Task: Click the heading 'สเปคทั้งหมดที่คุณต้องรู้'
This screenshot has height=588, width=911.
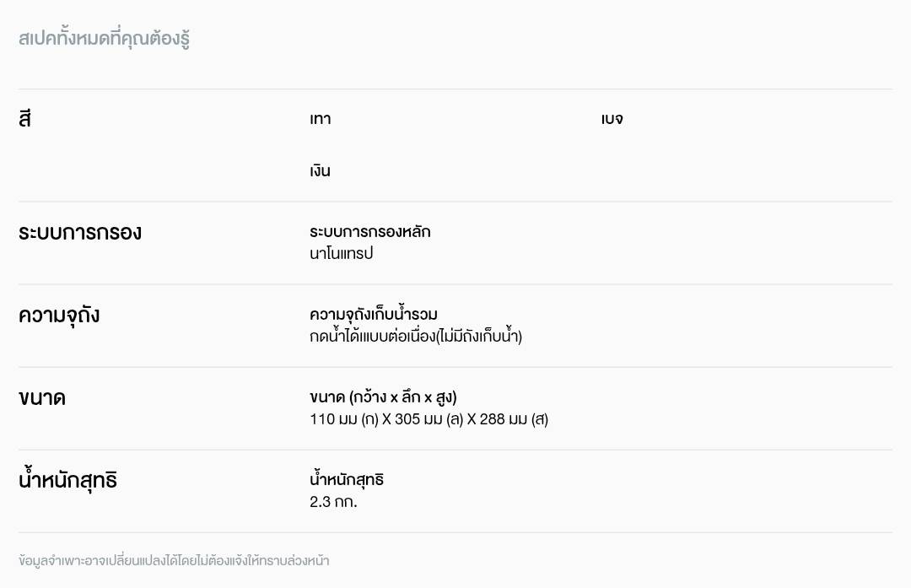Action: coord(104,39)
